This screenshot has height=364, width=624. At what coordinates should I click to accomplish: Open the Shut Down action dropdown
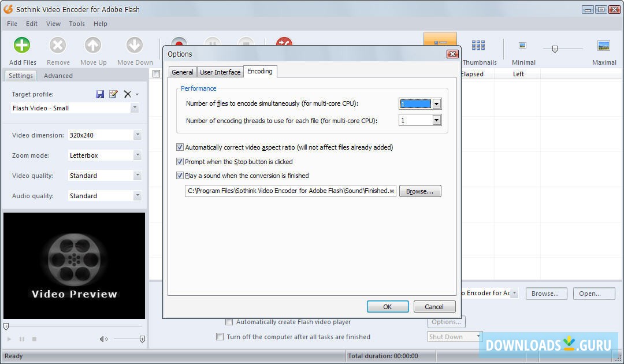tap(478, 336)
